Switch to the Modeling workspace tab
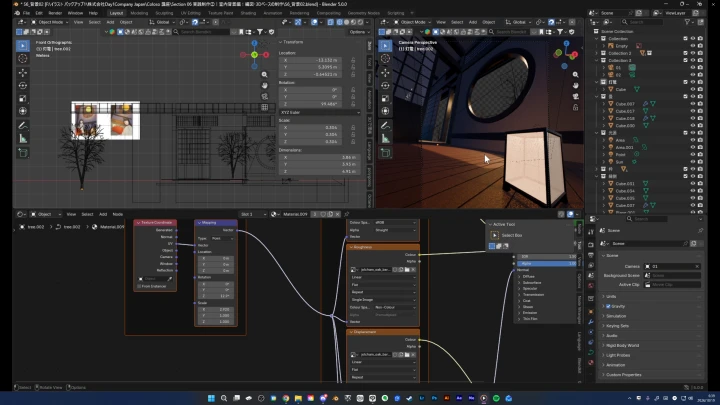This screenshot has height=405, width=720. [139, 13]
